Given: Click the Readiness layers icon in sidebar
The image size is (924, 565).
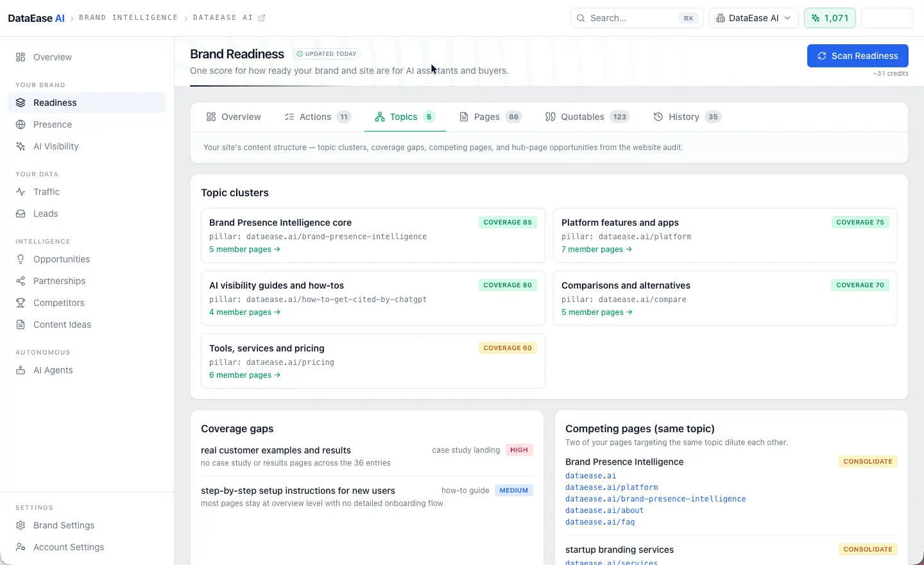Looking at the screenshot, I should (21, 103).
